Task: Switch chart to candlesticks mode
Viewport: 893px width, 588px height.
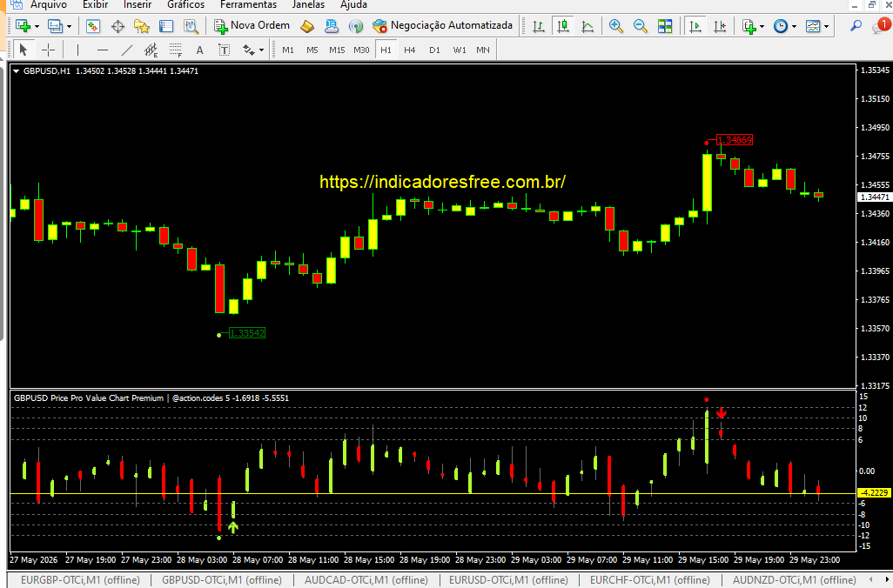Action: pos(563,26)
